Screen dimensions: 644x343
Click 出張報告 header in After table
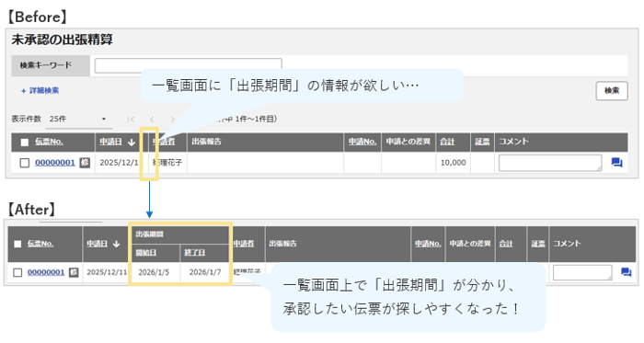click(282, 244)
